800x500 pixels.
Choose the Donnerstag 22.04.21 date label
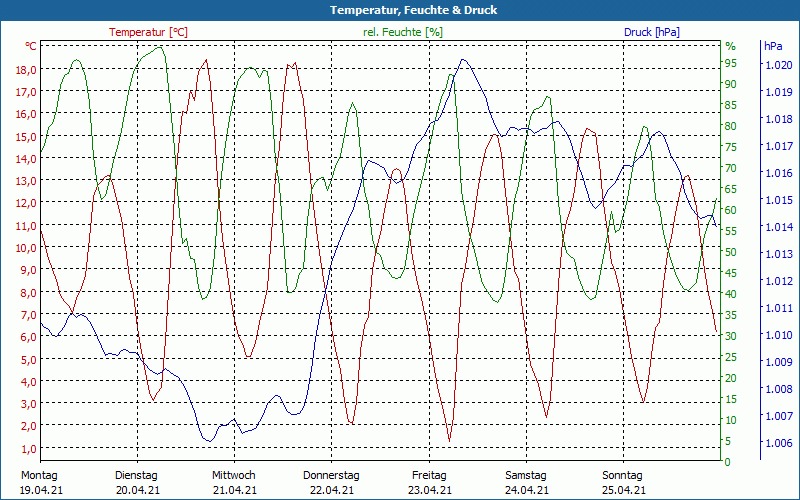coord(331,482)
